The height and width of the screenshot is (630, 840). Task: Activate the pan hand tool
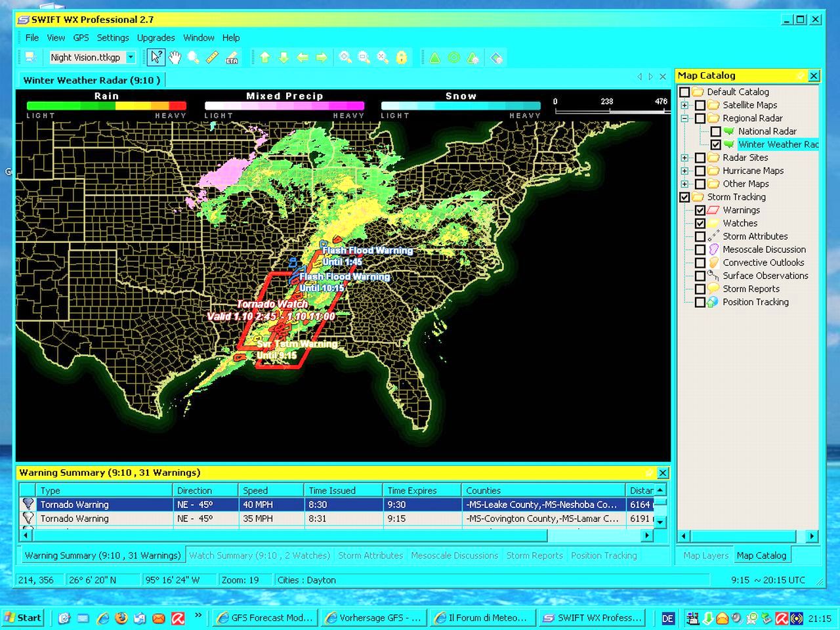(x=175, y=57)
